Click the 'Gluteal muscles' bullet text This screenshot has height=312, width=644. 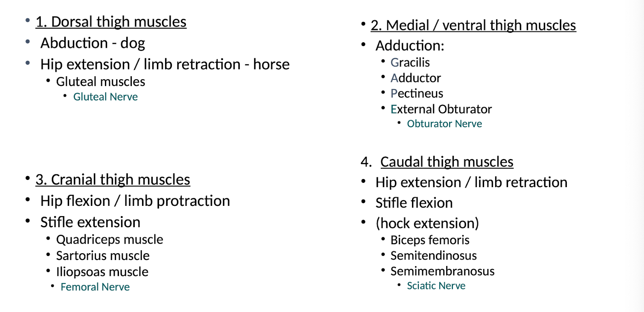click(x=101, y=81)
